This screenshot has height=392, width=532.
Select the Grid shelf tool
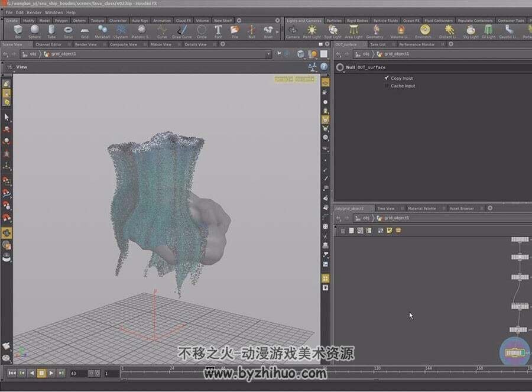(85, 31)
